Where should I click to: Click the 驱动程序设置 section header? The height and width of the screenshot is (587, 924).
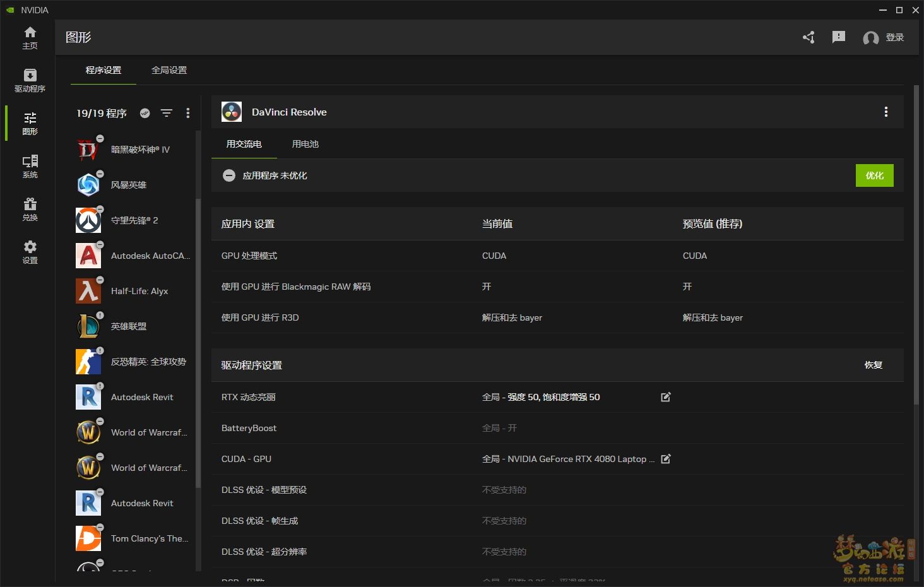[252, 365]
